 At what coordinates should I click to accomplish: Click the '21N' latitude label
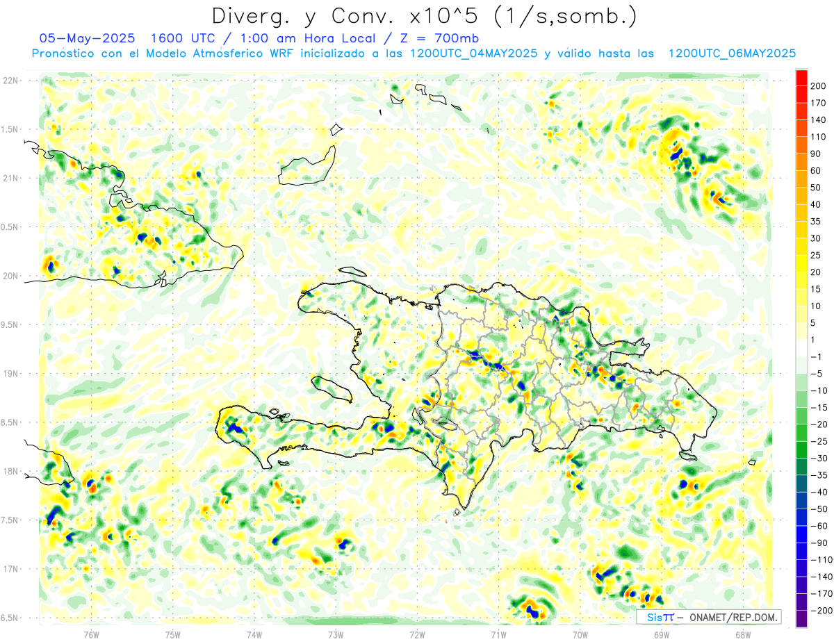pos(10,178)
